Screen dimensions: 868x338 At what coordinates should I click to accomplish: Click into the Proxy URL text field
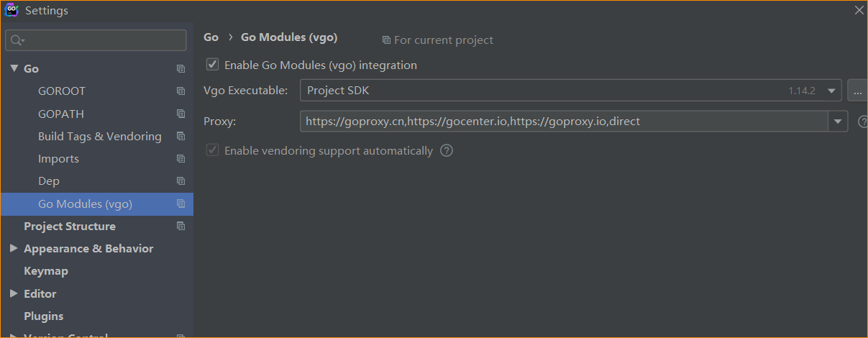pos(561,122)
